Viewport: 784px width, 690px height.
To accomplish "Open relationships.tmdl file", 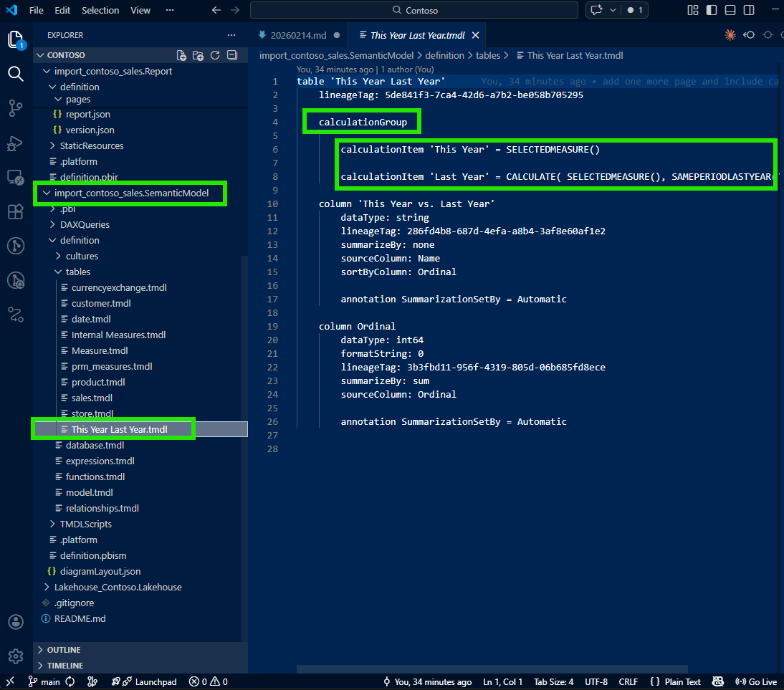I will pos(102,508).
